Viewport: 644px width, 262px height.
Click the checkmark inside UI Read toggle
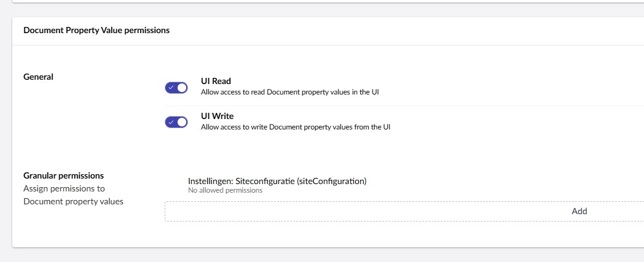pos(171,88)
